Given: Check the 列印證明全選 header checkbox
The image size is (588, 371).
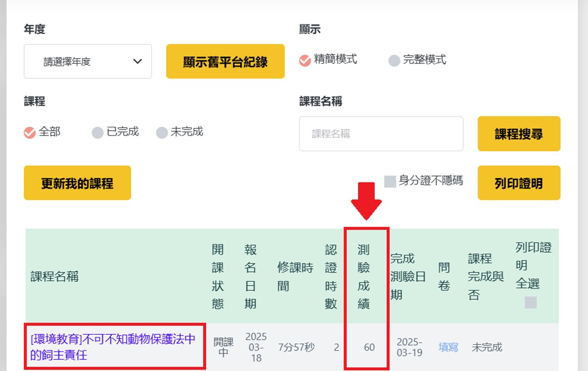Looking at the screenshot, I should coord(530,302).
